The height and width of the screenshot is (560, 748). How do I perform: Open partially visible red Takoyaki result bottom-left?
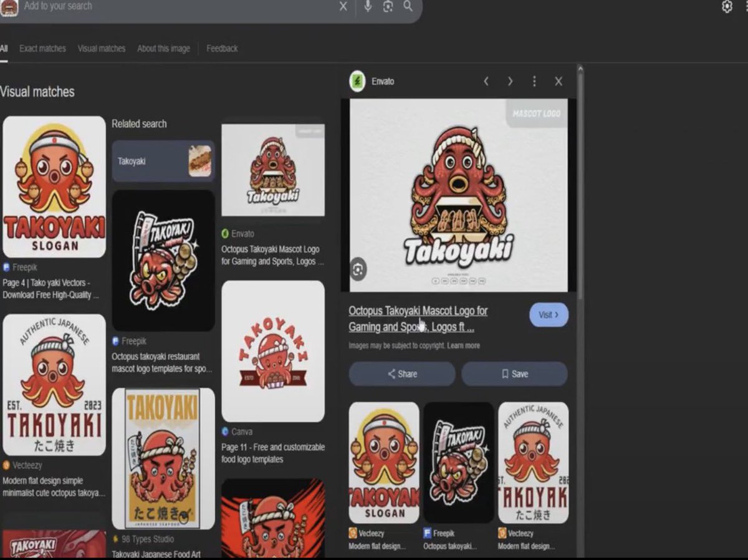(54, 544)
